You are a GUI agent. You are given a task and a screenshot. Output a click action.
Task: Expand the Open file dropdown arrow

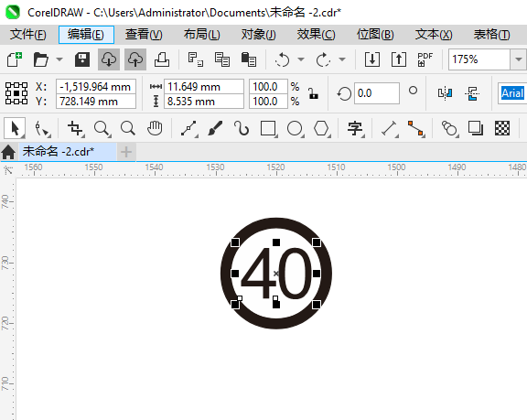pos(59,59)
